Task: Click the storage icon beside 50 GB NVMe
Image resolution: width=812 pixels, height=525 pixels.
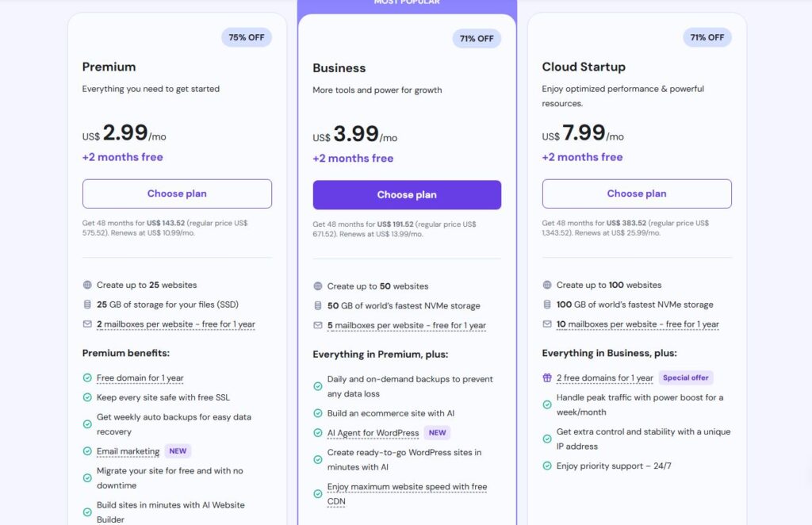Action: click(318, 305)
